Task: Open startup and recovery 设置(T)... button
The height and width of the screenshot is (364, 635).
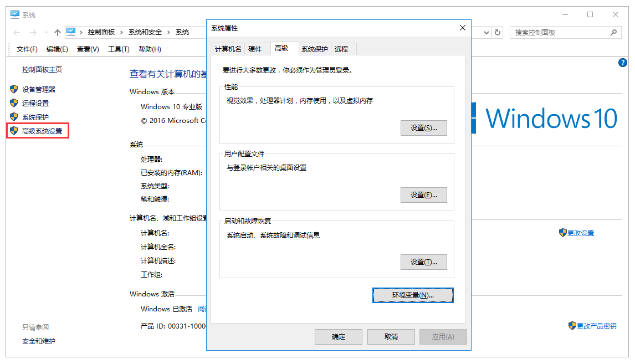Action: [x=423, y=262]
